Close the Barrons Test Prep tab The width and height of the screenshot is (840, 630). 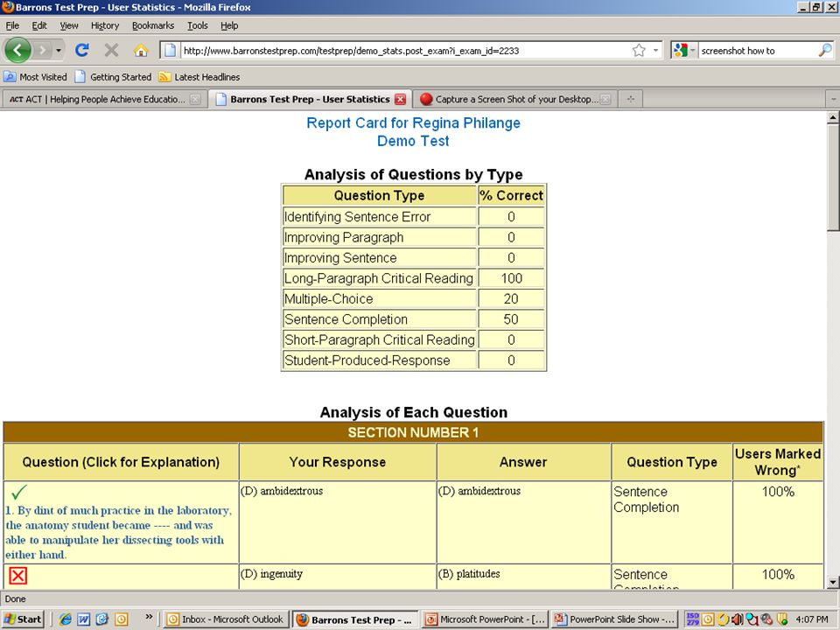[400, 99]
